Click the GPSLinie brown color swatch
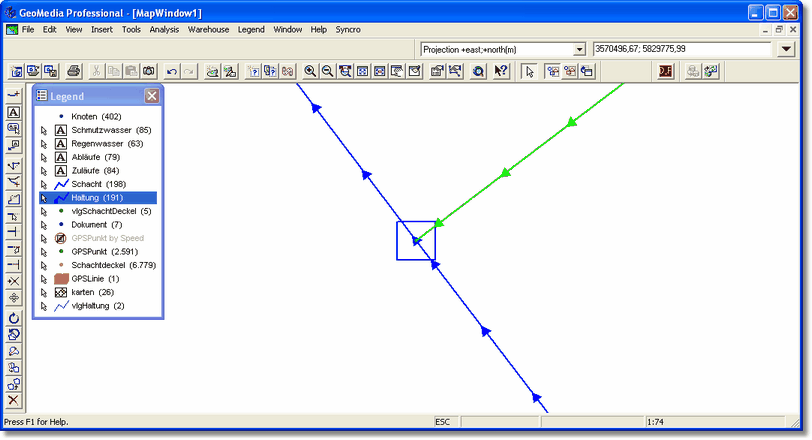This screenshot has height=440, width=812. (x=60, y=279)
